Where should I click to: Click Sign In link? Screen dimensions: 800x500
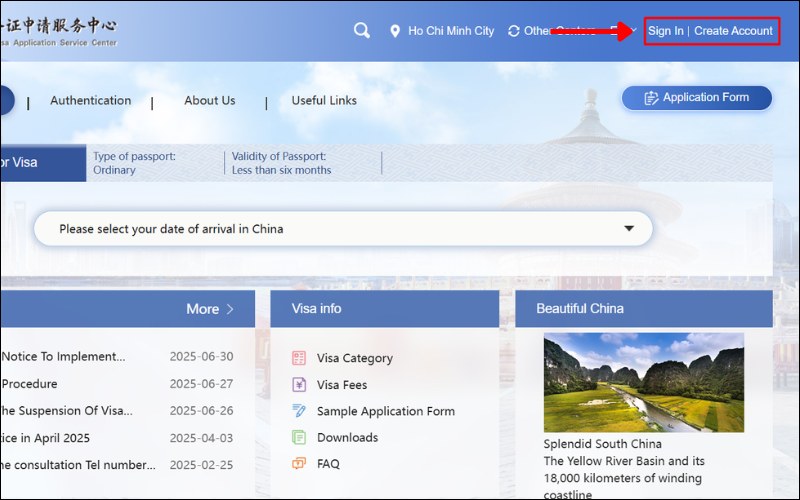(665, 31)
